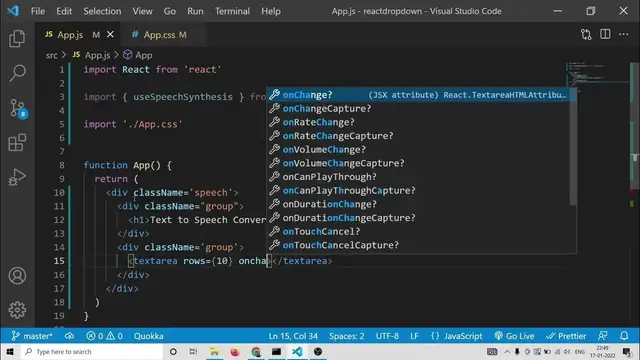The width and height of the screenshot is (640, 360).
Task: Click the ENG language indicator in tray
Action: (579, 351)
